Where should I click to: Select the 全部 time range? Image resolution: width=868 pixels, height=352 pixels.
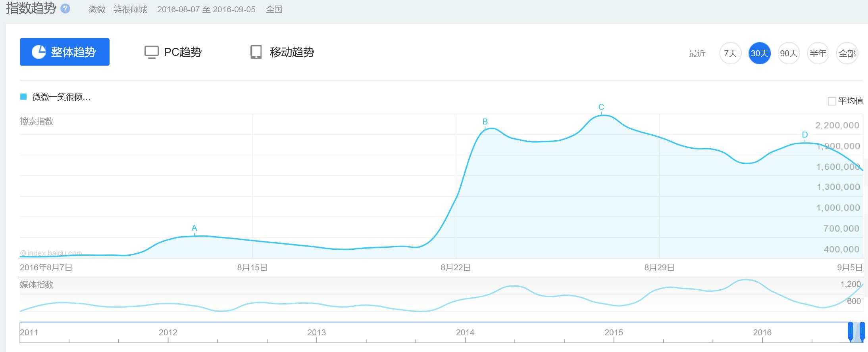point(847,53)
